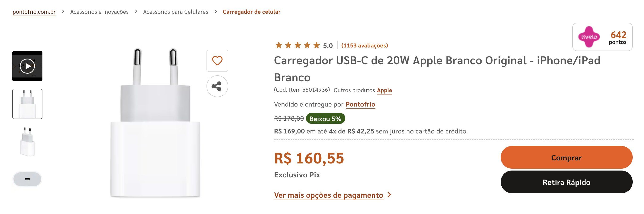
Task: Open Acessórios e Inovações breadcrumb
Action: (99, 12)
